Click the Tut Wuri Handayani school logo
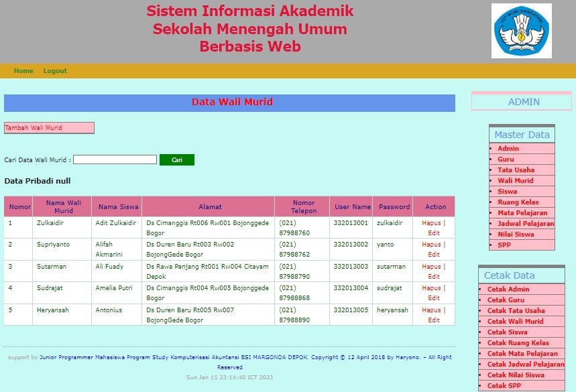Viewport: 576px width, 392px height. [x=520, y=31]
